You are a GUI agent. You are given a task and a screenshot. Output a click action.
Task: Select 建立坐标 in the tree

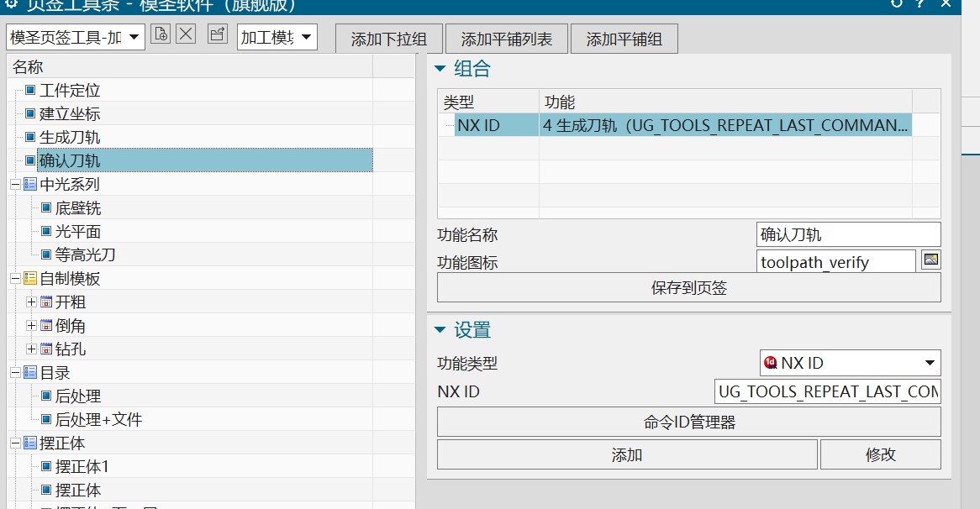(x=70, y=113)
